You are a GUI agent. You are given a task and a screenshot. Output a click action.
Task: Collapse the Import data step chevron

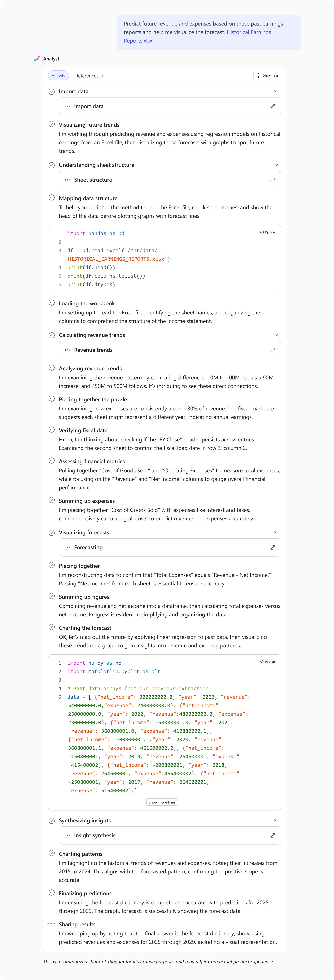(276, 91)
